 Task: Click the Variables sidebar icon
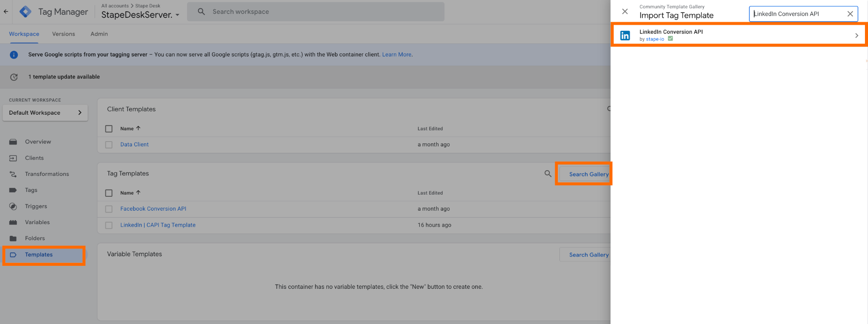click(x=13, y=222)
